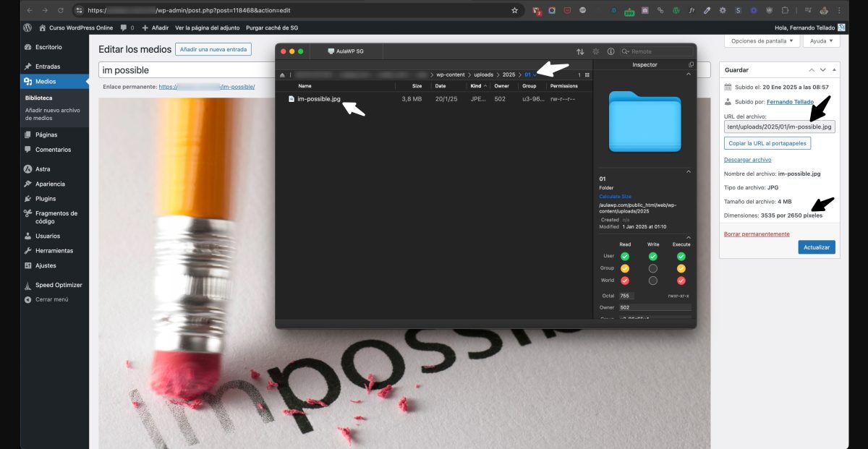Viewport: 868px width, 449px height.
Task: Edit the media title field 'im possible'
Action: tap(187, 70)
